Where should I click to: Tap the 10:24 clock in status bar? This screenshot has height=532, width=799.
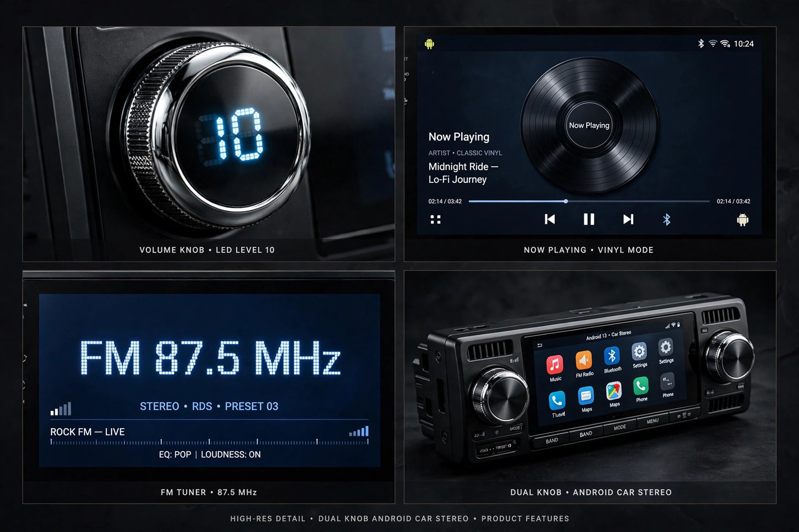[x=744, y=44]
